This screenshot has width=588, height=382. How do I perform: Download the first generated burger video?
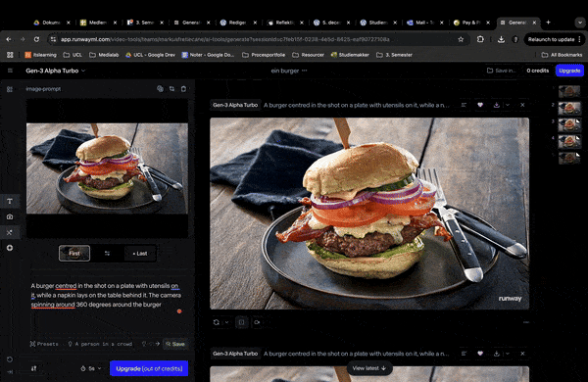pyautogui.click(x=497, y=105)
